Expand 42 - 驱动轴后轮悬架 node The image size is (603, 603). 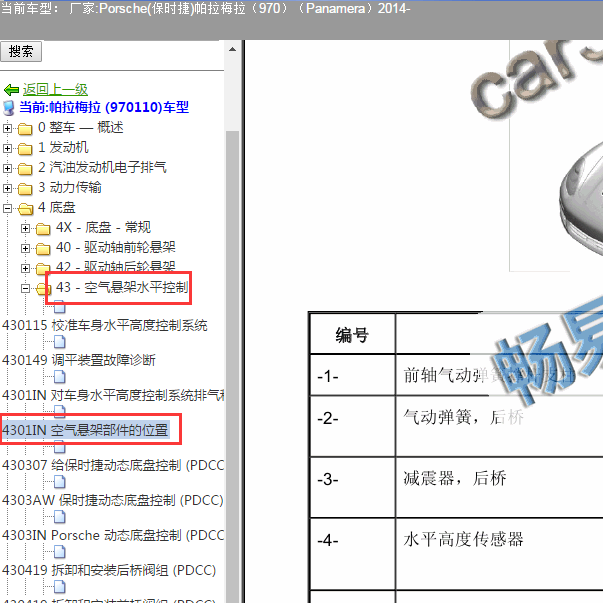25,268
